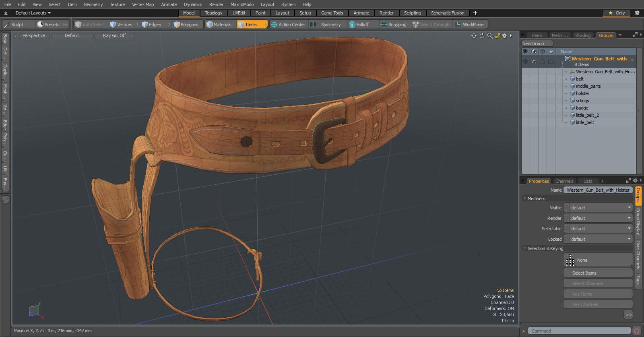Open the Render default dropdown
The image size is (644, 337).
click(598, 218)
